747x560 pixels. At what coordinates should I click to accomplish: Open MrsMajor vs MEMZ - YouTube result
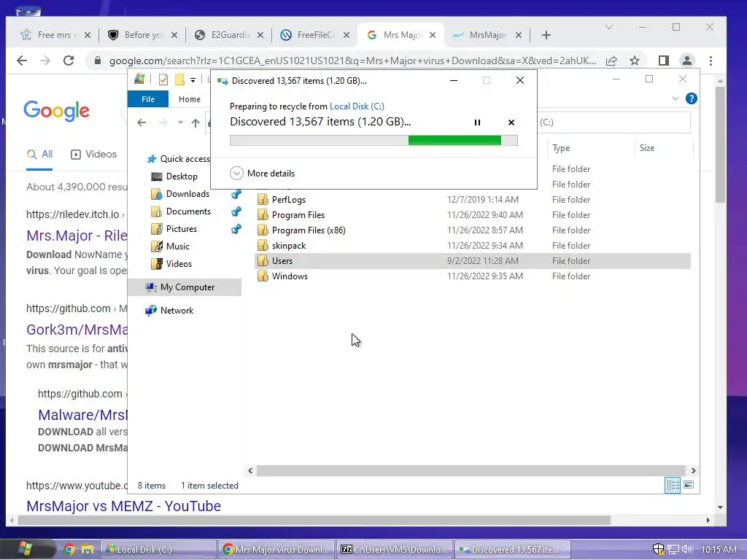pyautogui.click(x=123, y=506)
